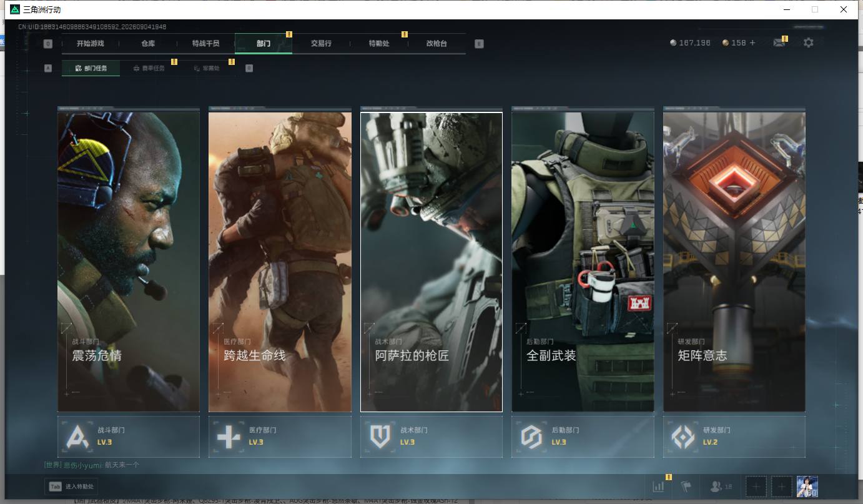
Task: Switch to the 特战干员 tab
Action: (206, 44)
